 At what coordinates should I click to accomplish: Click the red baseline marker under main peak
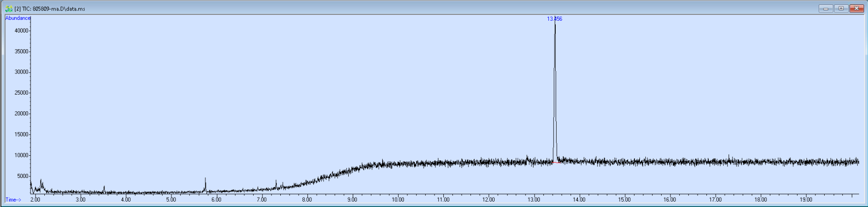point(557,162)
